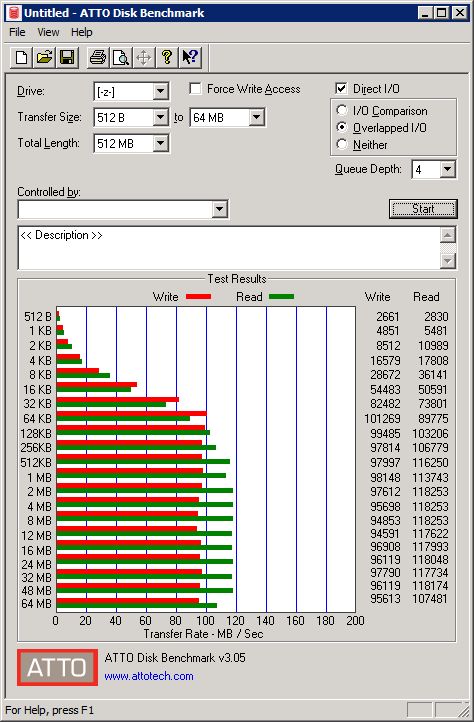The width and height of the screenshot is (474, 722).
Task: Click the About question mark icon
Action: click(167, 58)
